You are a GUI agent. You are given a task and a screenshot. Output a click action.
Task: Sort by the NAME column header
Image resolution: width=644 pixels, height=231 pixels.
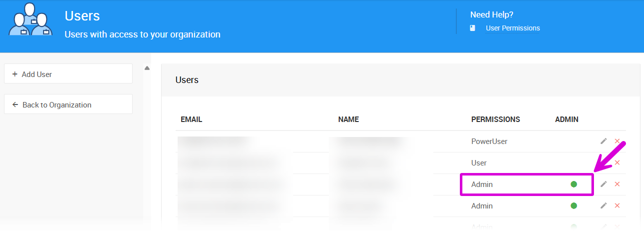[x=348, y=119]
